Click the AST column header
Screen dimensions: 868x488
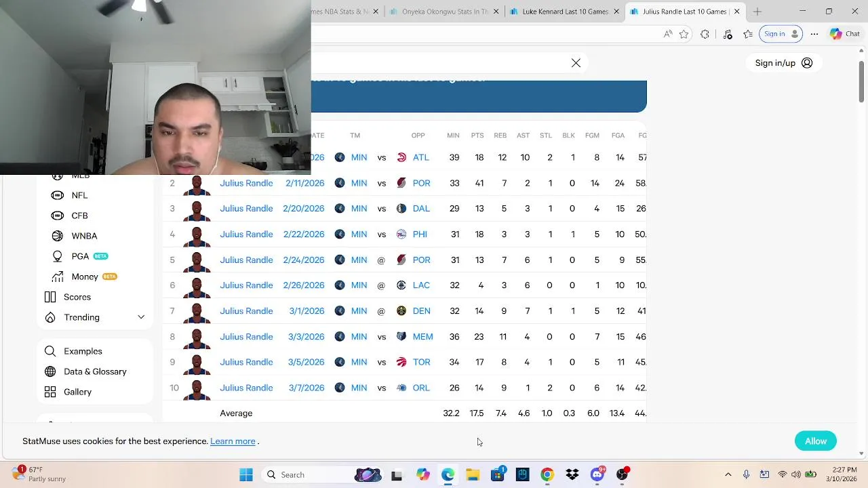coord(523,136)
